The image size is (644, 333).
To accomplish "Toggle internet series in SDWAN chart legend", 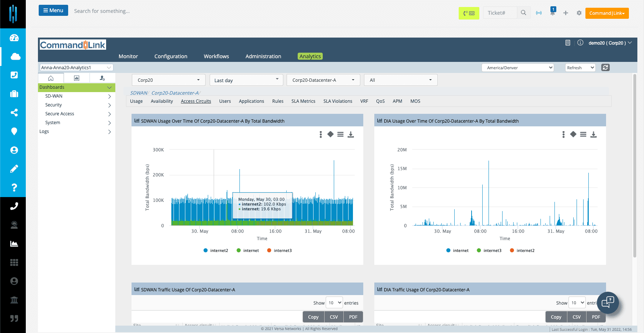I will [x=248, y=250].
